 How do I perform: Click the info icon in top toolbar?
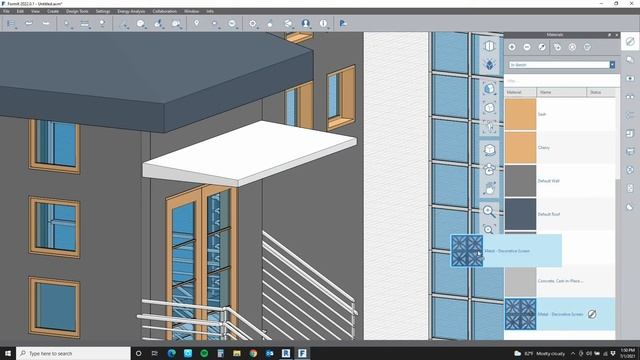323,23
